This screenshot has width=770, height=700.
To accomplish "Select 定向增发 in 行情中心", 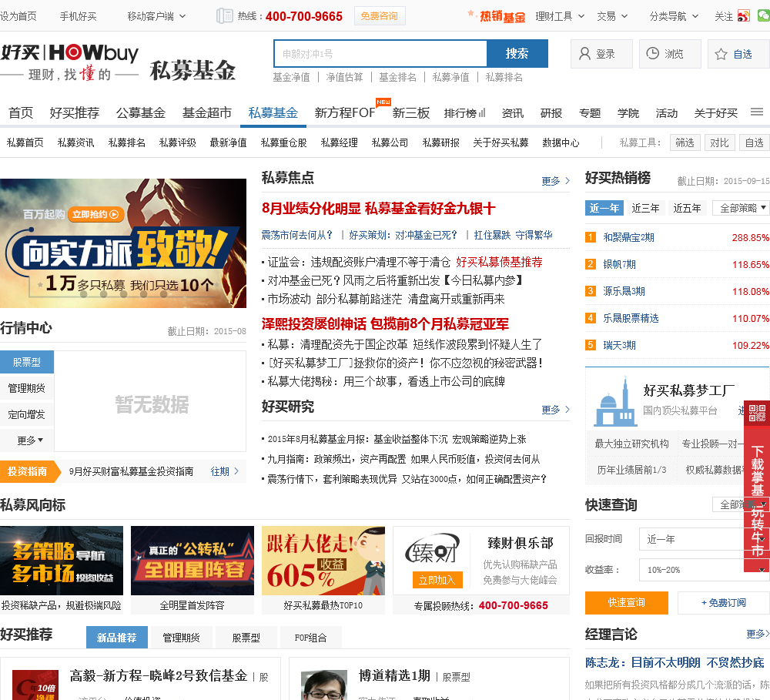I will (x=27, y=414).
